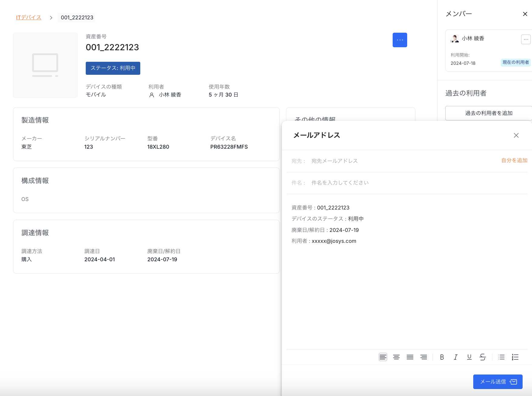Apply left text alignment in email editor
The image size is (532, 396).
pos(383,357)
